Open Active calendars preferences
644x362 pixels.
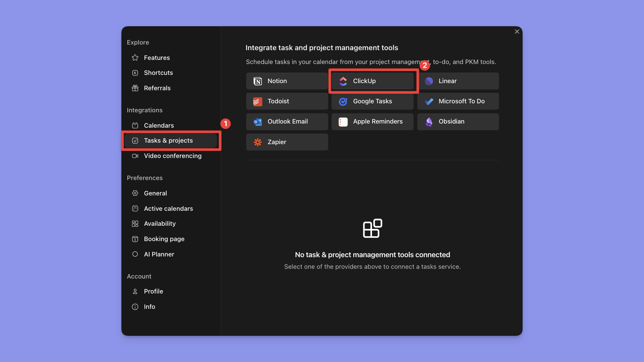point(171,209)
